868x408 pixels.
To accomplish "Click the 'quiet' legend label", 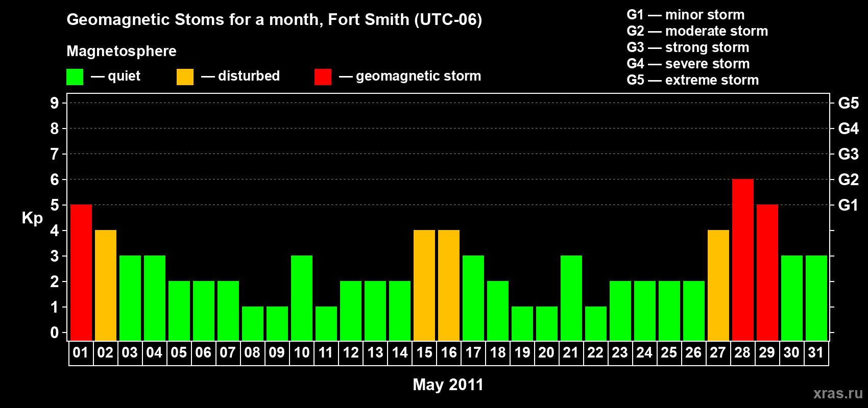I will (124, 76).
